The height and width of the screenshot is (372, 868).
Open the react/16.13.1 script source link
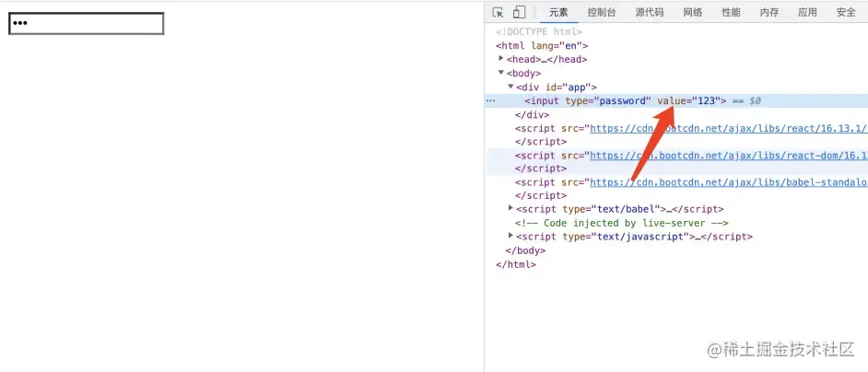coord(729,128)
